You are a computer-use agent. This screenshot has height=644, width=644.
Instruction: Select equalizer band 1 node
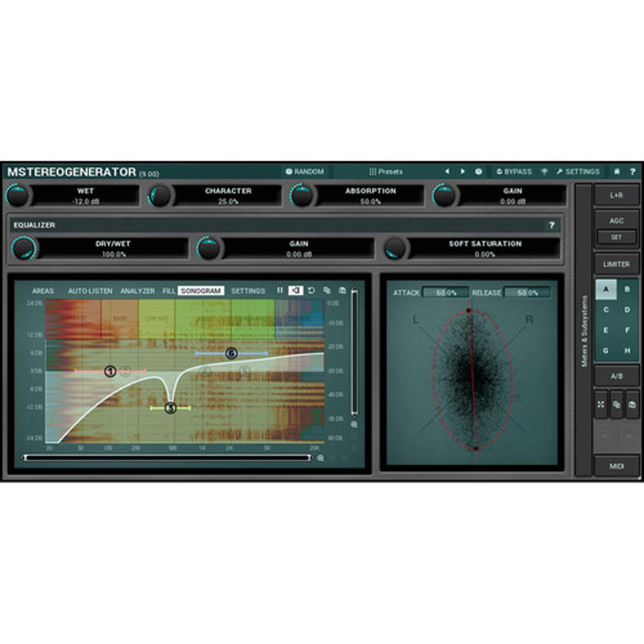coord(110,371)
